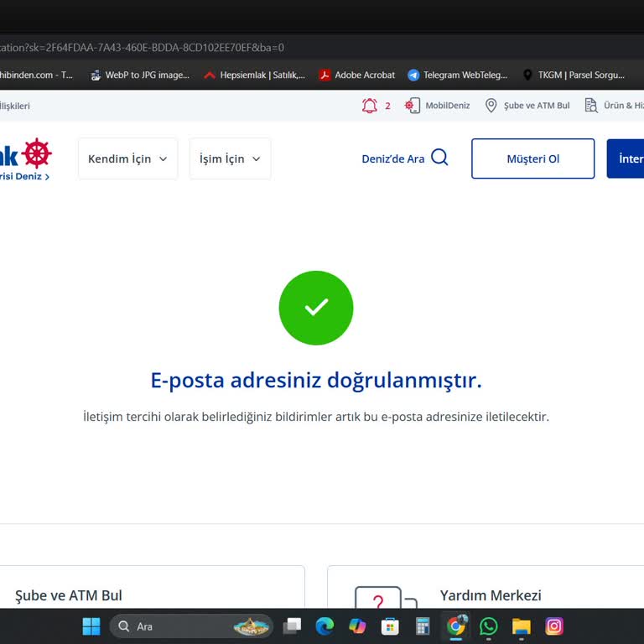Open the Telegram Web bookmark
This screenshot has height=644, width=644.
pos(458,75)
